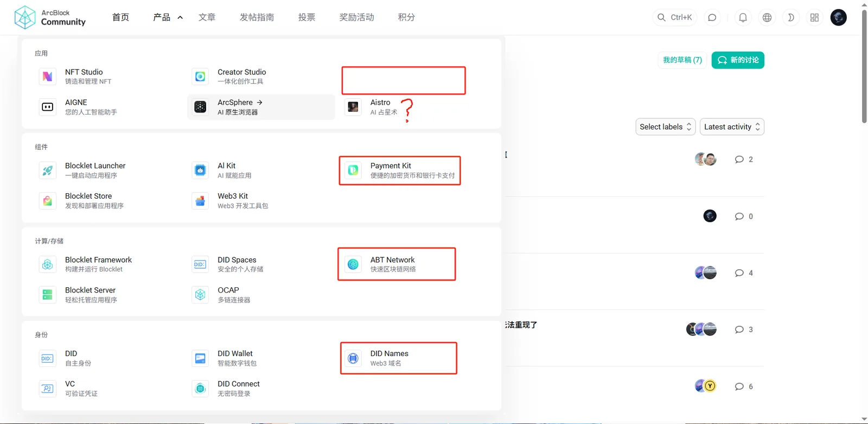Open the language globe selector

(767, 17)
